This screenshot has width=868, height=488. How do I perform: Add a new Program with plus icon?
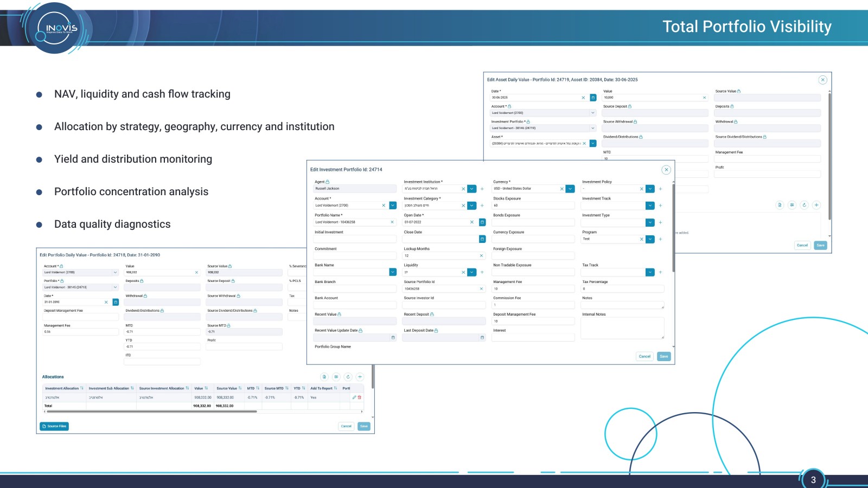click(660, 239)
